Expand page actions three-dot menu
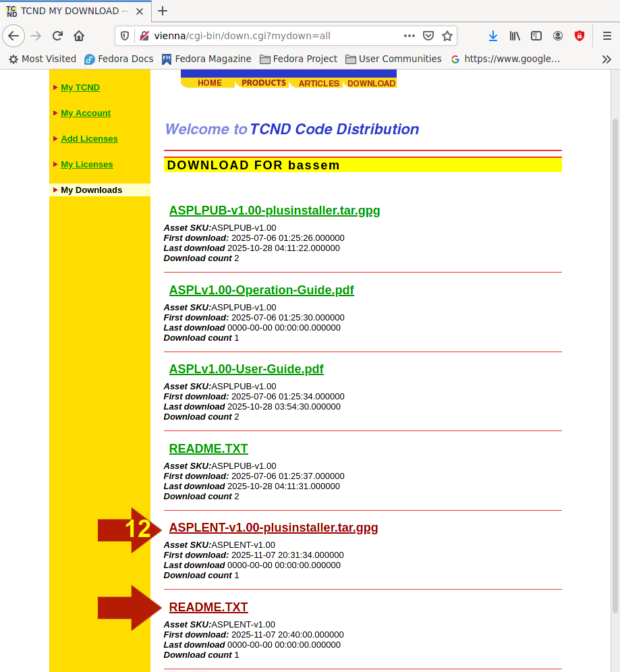 [410, 36]
